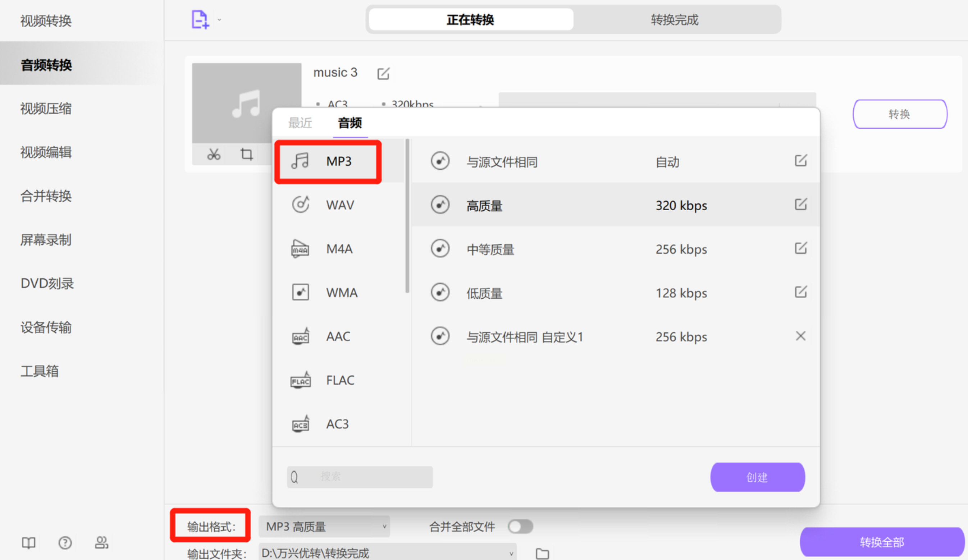
Task: Open the dropdown arrow beside add file
Action: click(x=219, y=19)
